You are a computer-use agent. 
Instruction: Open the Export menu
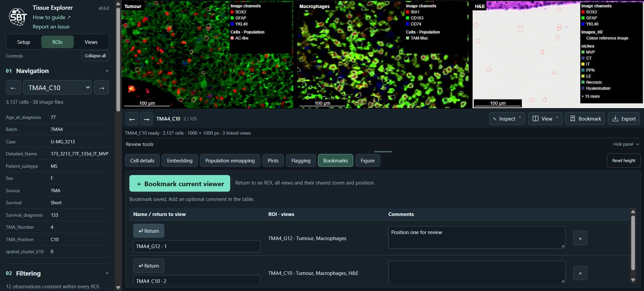624,119
